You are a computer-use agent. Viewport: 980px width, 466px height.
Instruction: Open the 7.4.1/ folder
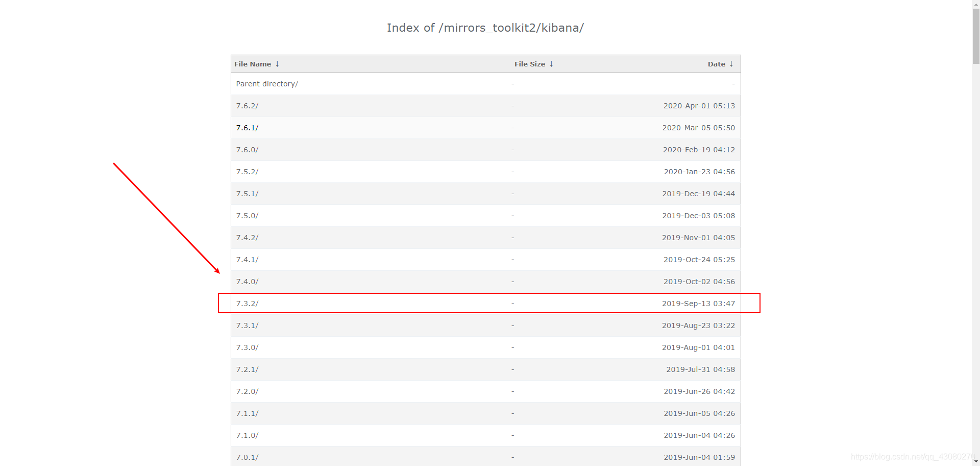(x=247, y=260)
